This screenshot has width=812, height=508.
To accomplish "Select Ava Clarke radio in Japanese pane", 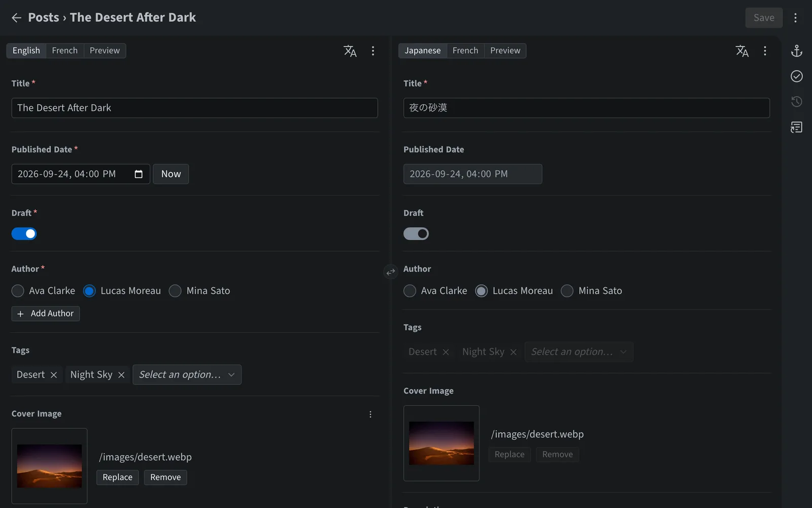I will pyautogui.click(x=410, y=291).
